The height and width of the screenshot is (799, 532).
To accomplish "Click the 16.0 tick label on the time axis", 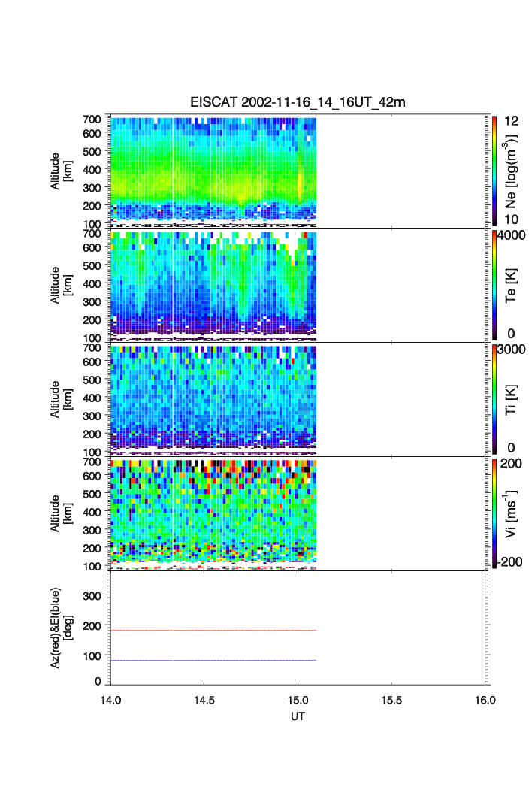I will point(485,701).
